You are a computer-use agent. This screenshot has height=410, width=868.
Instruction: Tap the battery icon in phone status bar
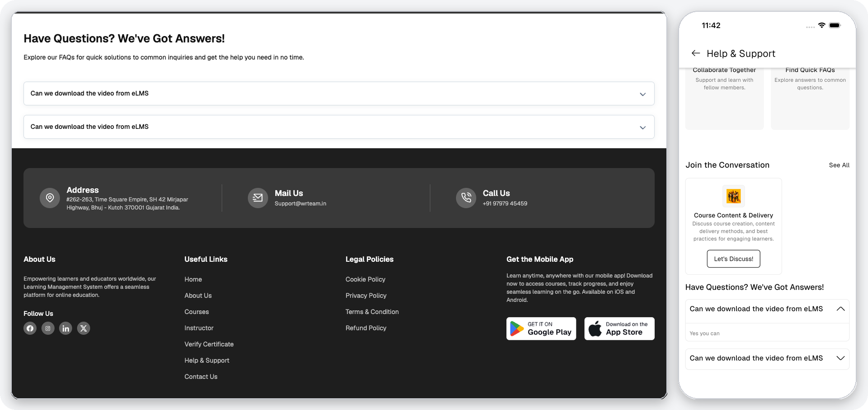click(835, 25)
